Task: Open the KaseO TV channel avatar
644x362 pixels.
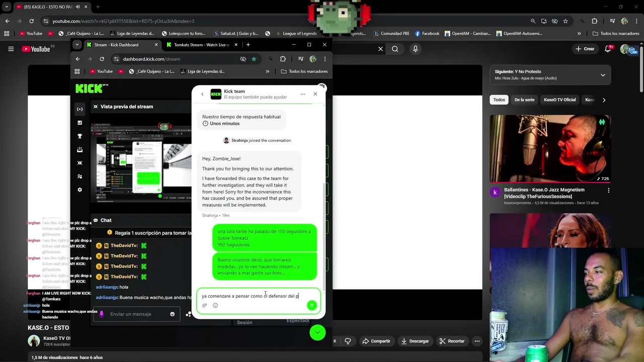Action: pos(34,341)
